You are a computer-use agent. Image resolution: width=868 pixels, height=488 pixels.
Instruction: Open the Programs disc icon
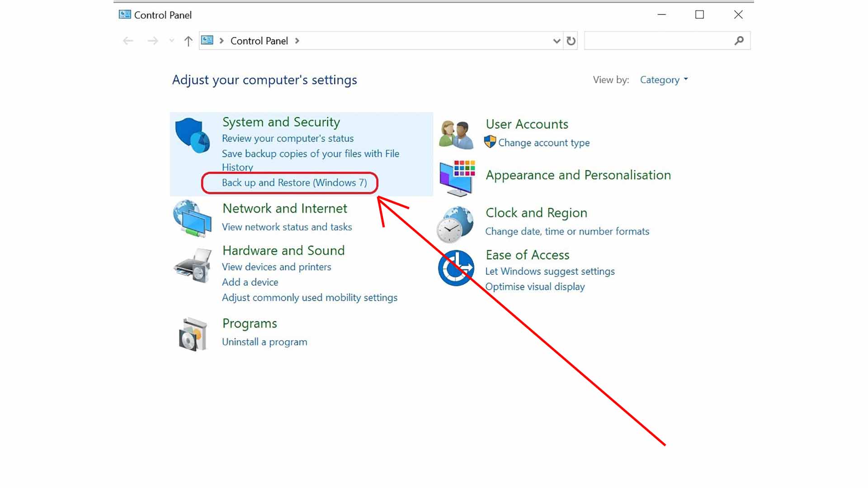(193, 334)
